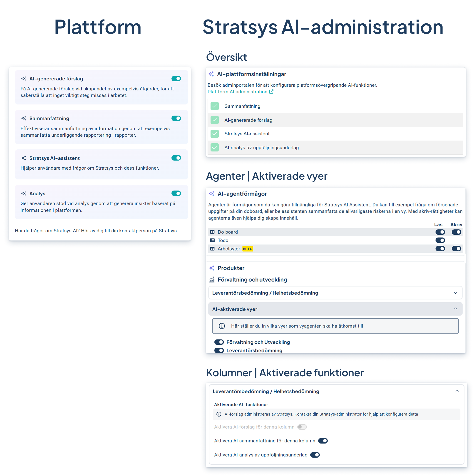Disable Leverantörsbedömning view toggle
Screen dimensions: 474x476
click(x=219, y=350)
